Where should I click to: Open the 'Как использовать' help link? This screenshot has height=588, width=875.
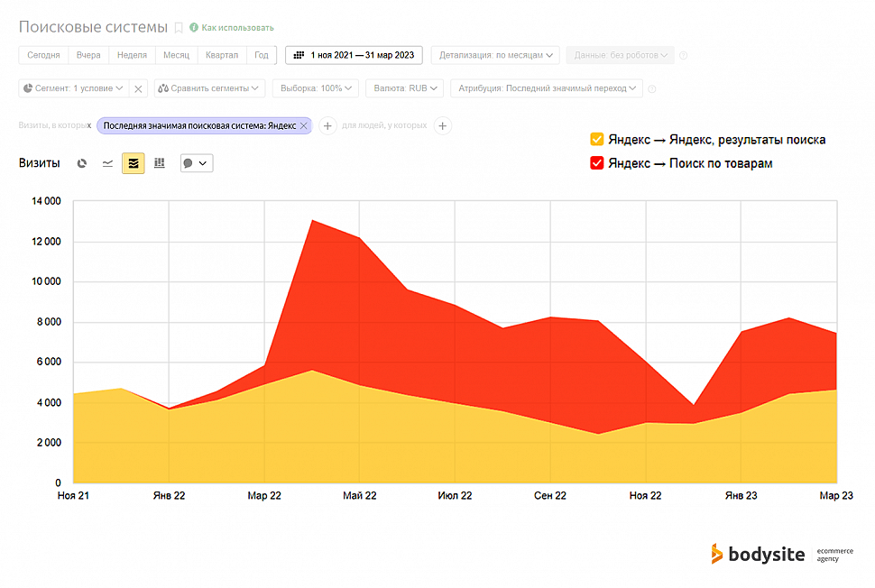click(x=238, y=27)
